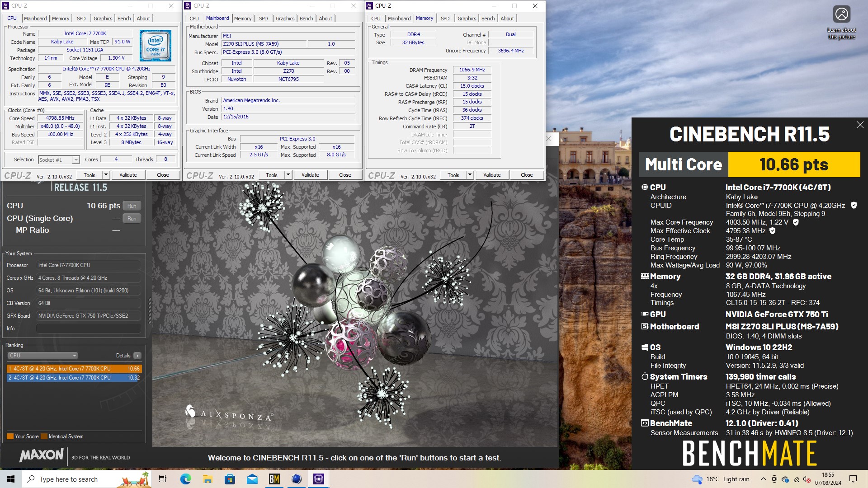Click the System Timers stopwatch icon
Image resolution: width=868 pixels, height=488 pixels.
pos(645,376)
